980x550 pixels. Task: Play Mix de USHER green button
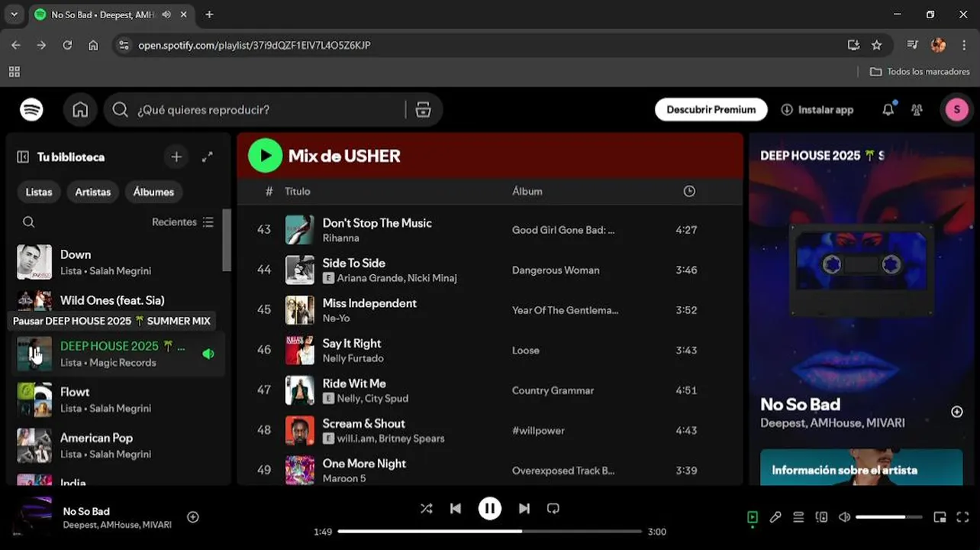(265, 156)
